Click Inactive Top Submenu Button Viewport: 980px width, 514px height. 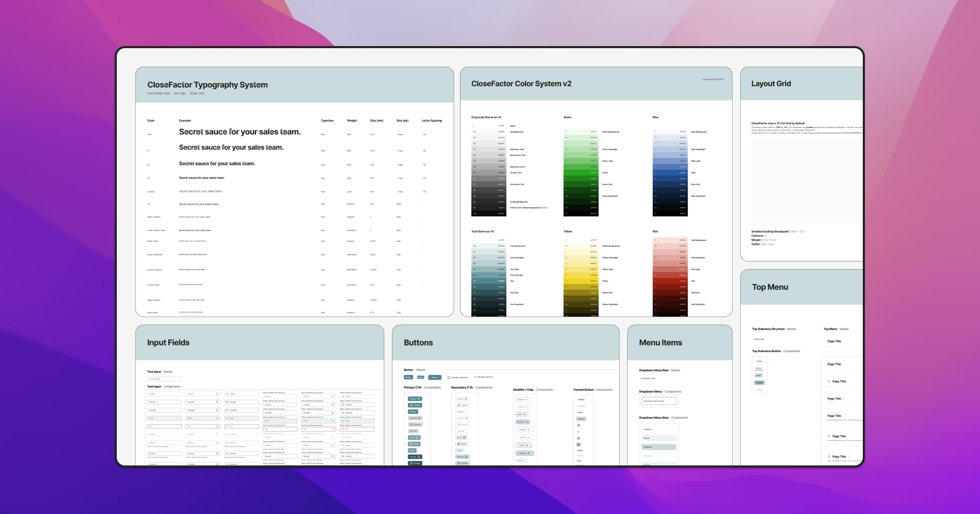click(x=759, y=361)
